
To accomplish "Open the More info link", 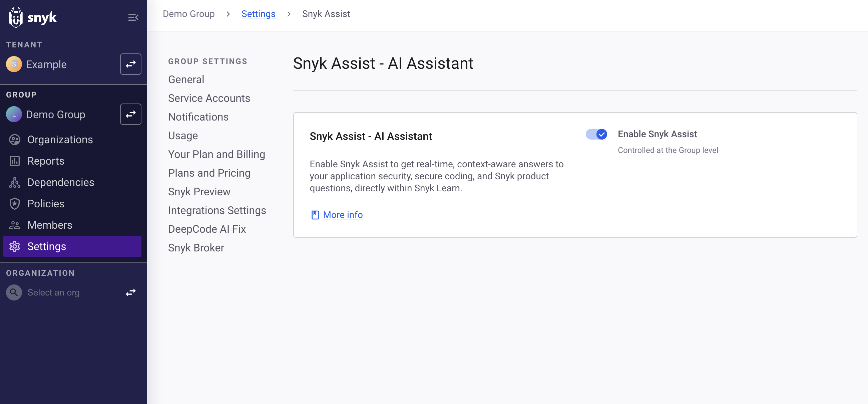I will (343, 215).
